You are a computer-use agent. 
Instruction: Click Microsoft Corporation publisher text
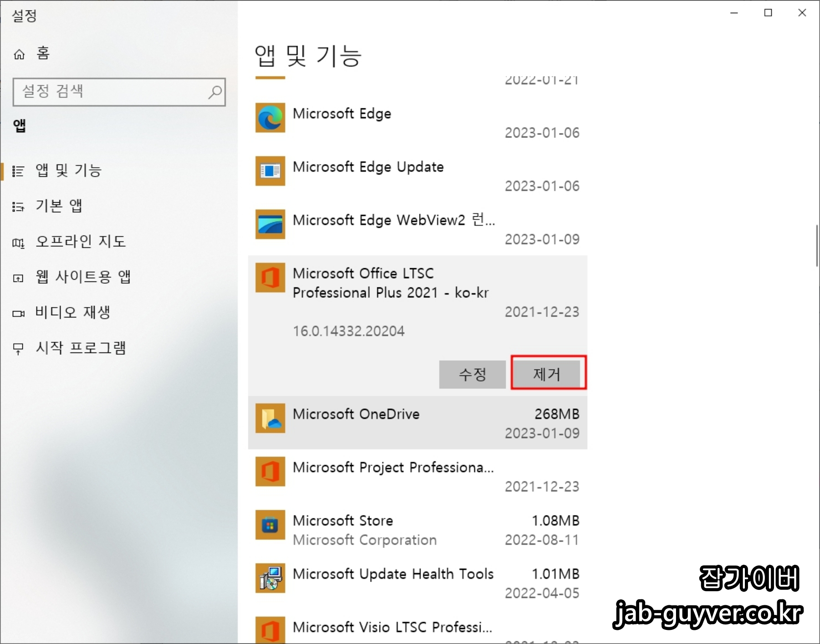365,540
